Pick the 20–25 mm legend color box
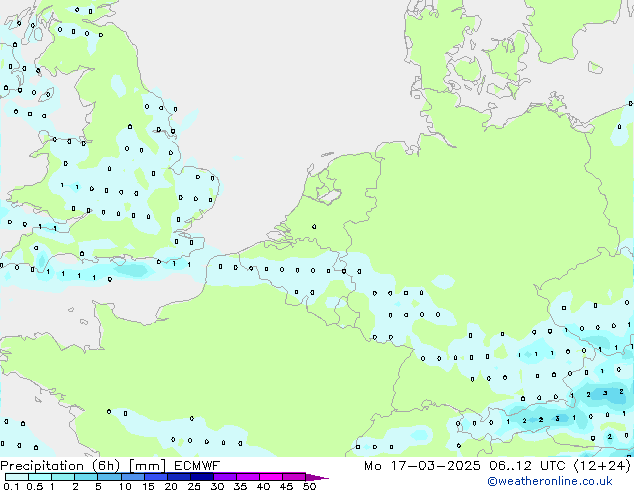Viewport: 634px width, 490px height. (x=178, y=477)
